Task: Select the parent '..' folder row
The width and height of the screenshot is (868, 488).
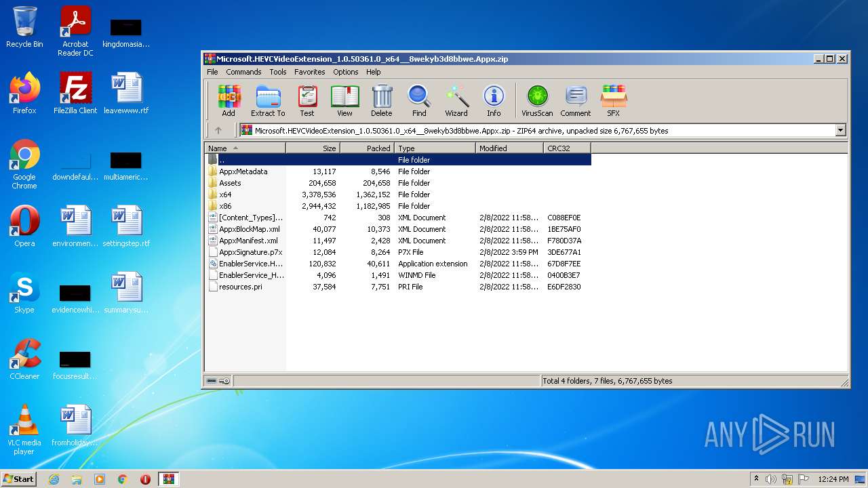Action: click(398, 160)
